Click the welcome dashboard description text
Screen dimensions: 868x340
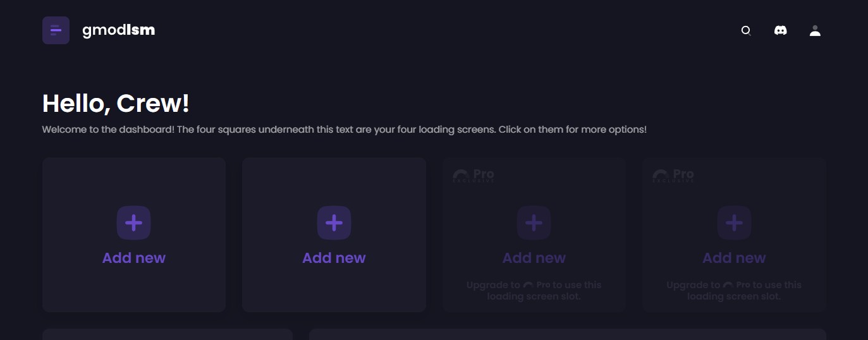(x=344, y=130)
